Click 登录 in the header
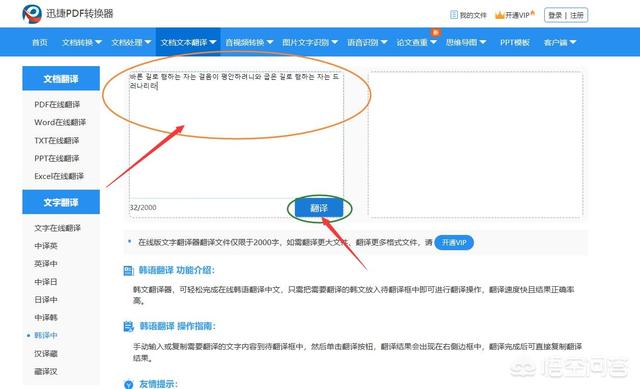 (555, 15)
